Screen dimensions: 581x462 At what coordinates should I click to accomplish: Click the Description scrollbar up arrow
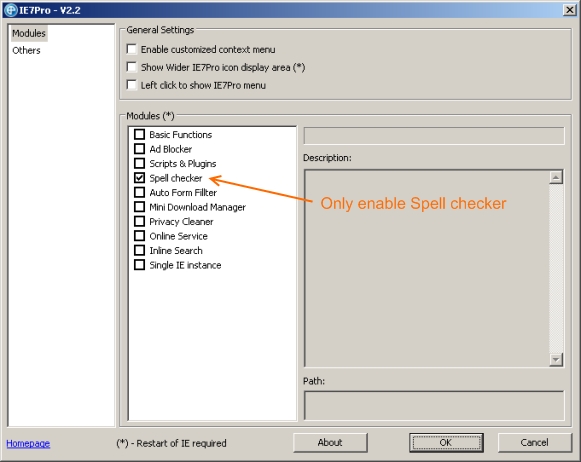pyautogui.click(x=556, y=177)
